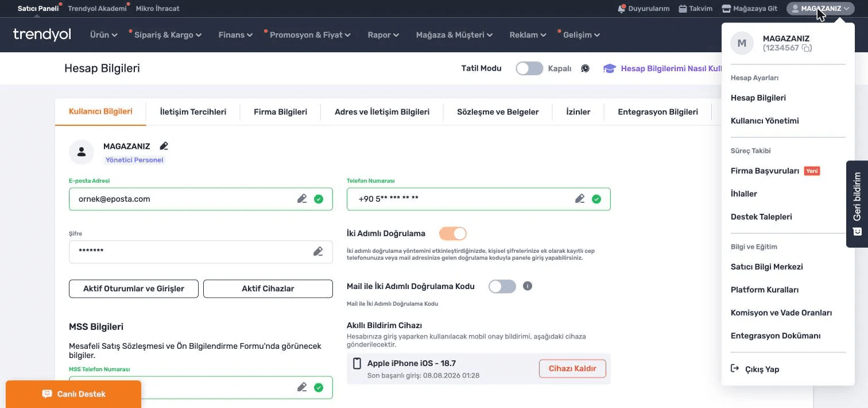Viewport: 868px width, 408px height.
Task: Open Komisyon ve Vade Oranları
Action: [781, 313]
